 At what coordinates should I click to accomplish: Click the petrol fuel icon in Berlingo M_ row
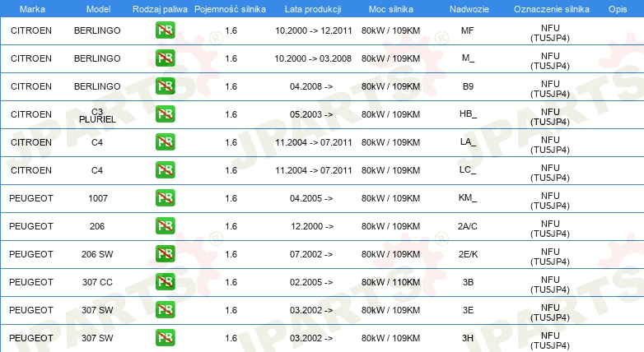pyautogui.click(x=165, y=58)
